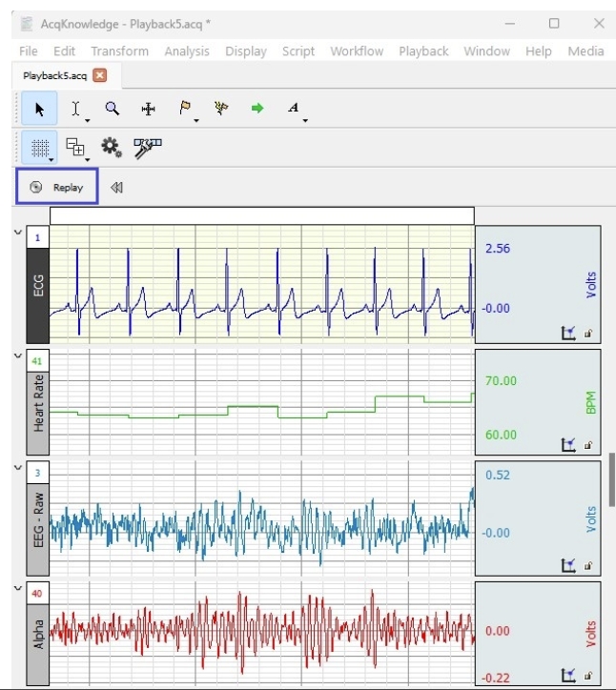Click the rewind double-arrow button
The image size is (616, 690).
pos(116,188)
